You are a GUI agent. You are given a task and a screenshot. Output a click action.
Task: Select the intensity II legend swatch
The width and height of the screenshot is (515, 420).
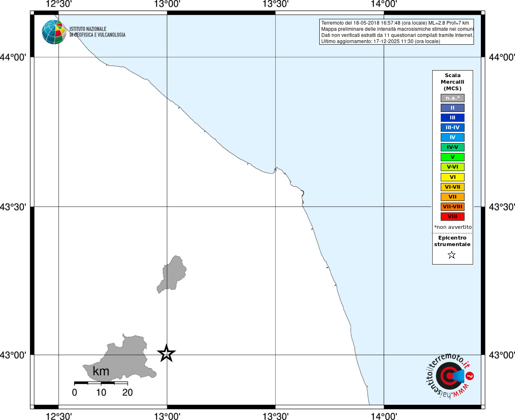452,108
